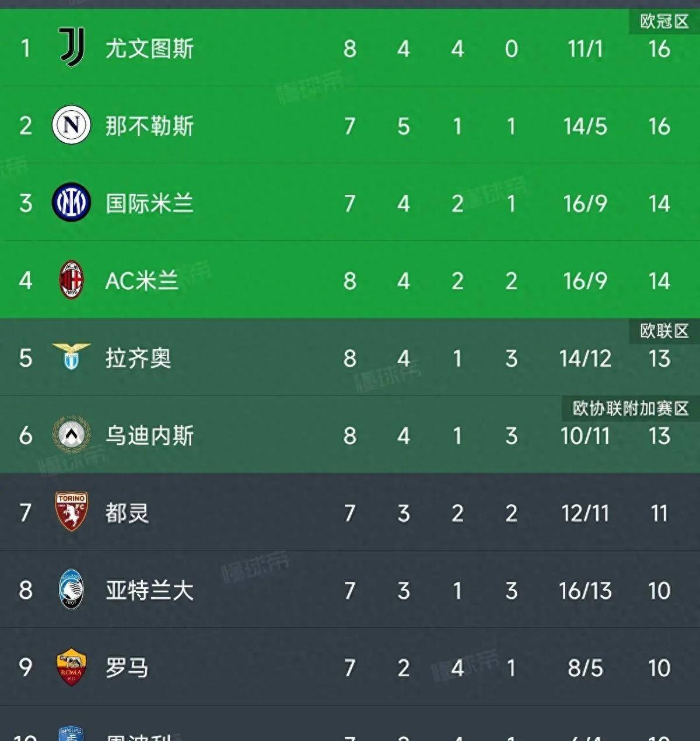Click the Juventus club crest icon
This screenshot has width=700, height=741.
[x=72, y=48]
